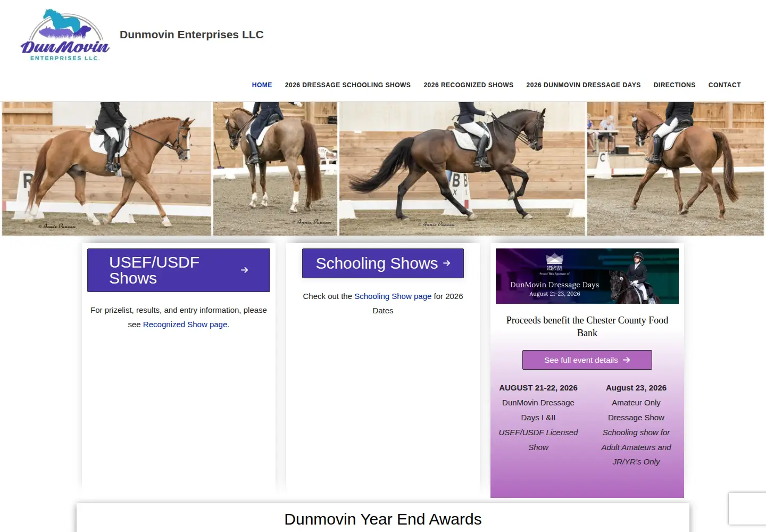
Task: Click the Schooling Shows button
Action: 383,263
